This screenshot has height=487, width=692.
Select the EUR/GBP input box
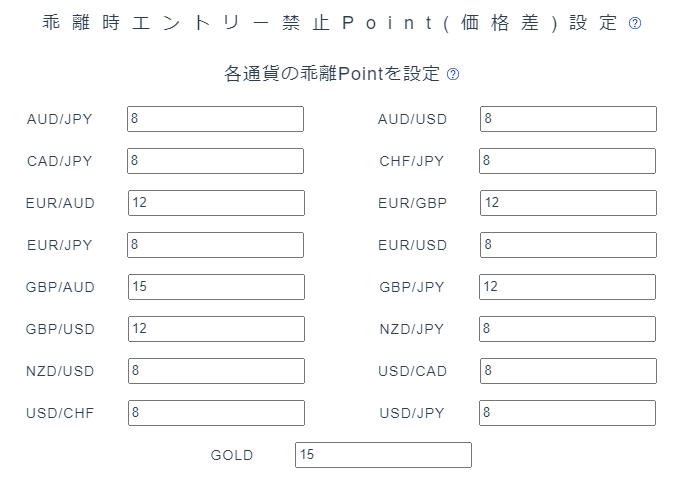(x=568, y=203)
